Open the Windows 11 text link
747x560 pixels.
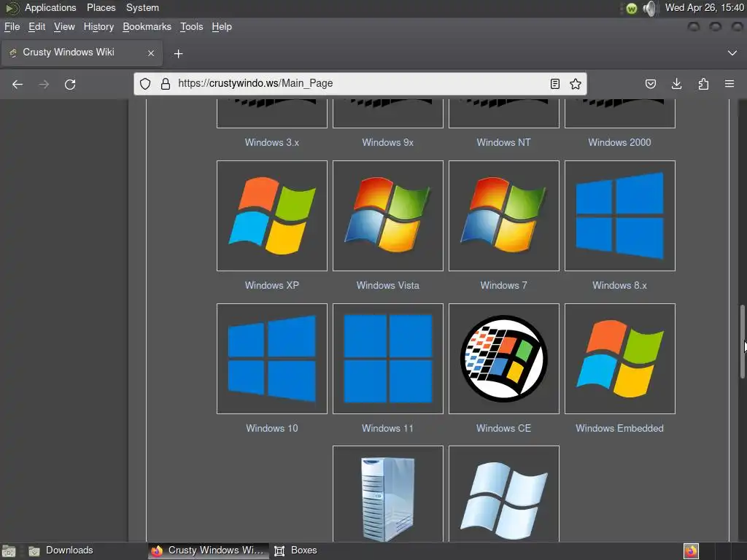(388, 428)
